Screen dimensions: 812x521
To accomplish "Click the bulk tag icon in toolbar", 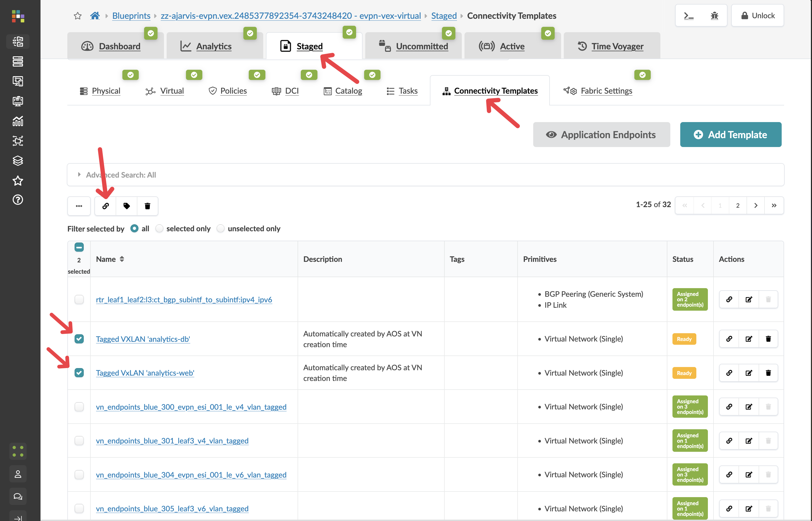I will pos(127,206).
